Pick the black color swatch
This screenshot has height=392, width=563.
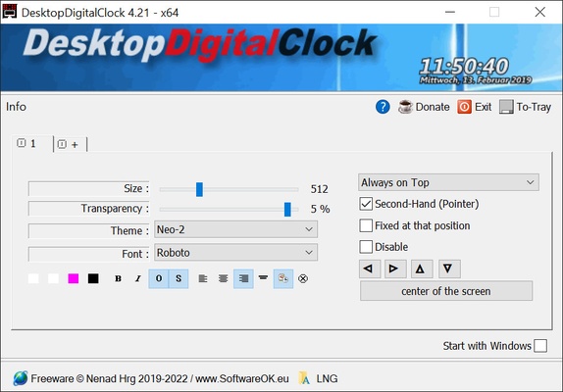coord(93,278)
